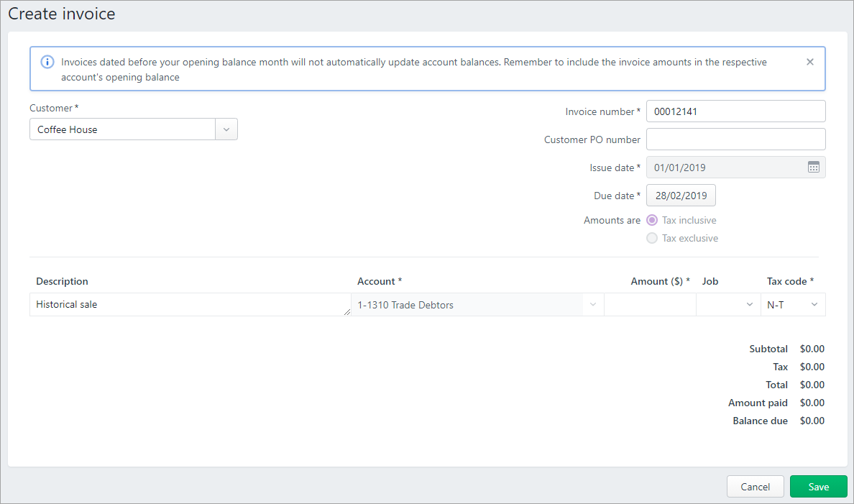The image size is (854, 504).
Task: Click the Due date field showing 28/02/2019
Action: (681, 195)
